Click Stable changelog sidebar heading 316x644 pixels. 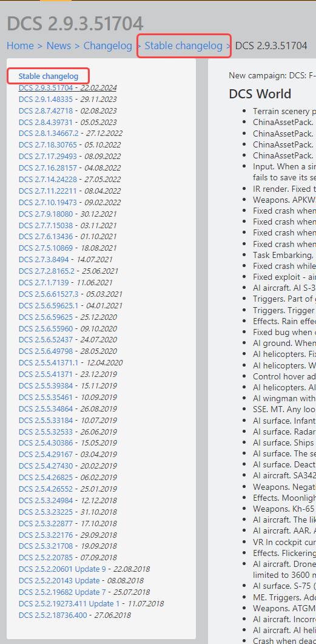(x=49, y=76)
